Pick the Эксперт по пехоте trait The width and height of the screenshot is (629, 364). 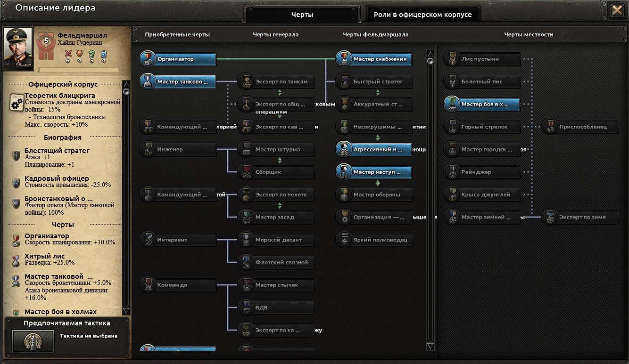pos(276,194)
